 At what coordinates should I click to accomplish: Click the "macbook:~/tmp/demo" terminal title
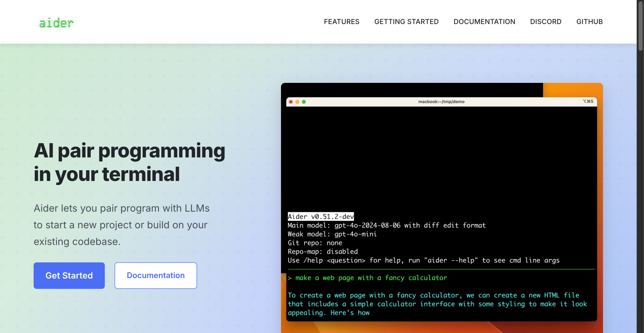click(x=441, y=102)
